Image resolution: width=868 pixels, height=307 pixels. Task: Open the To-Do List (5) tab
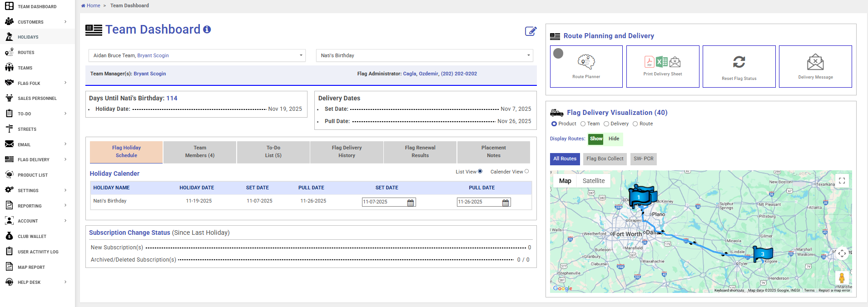click(x=273, y=152)
